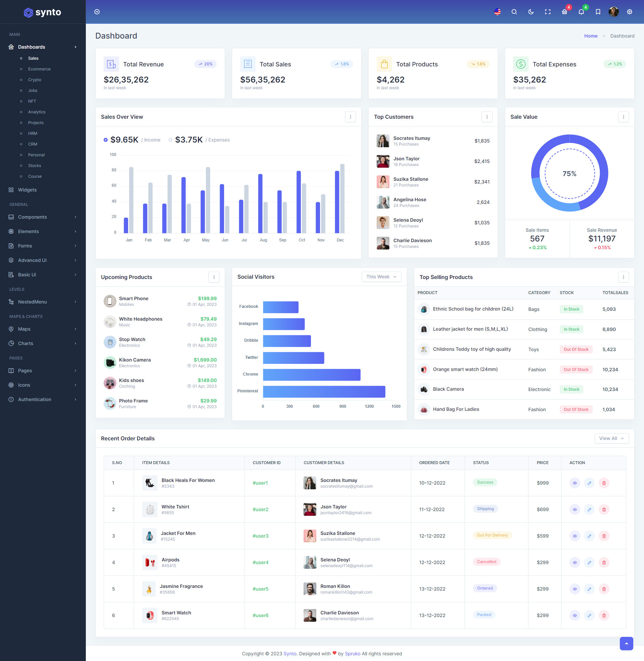View details of the Black Heals order
This screenshot has width=644, height=661.
pyautogui.click(x=574, y=483)
